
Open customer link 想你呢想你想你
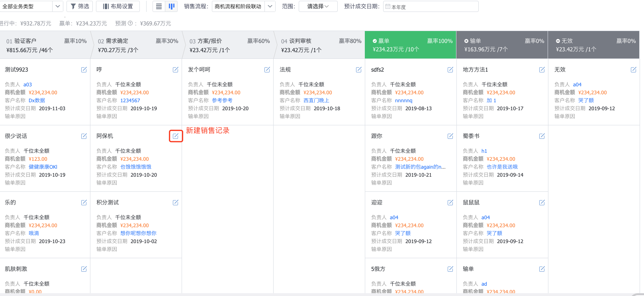pos(138,234)
